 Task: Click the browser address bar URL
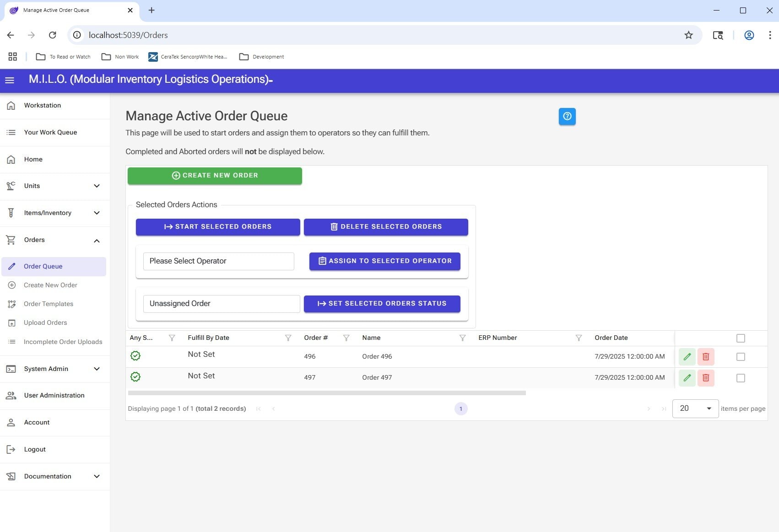(128, 35)
